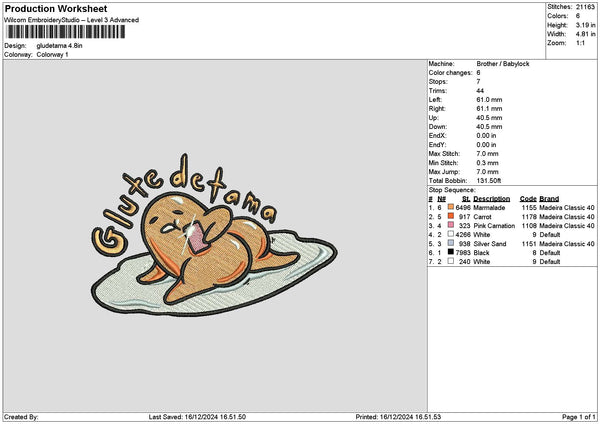Click the 'Stop Sequence:' heading

452,190
